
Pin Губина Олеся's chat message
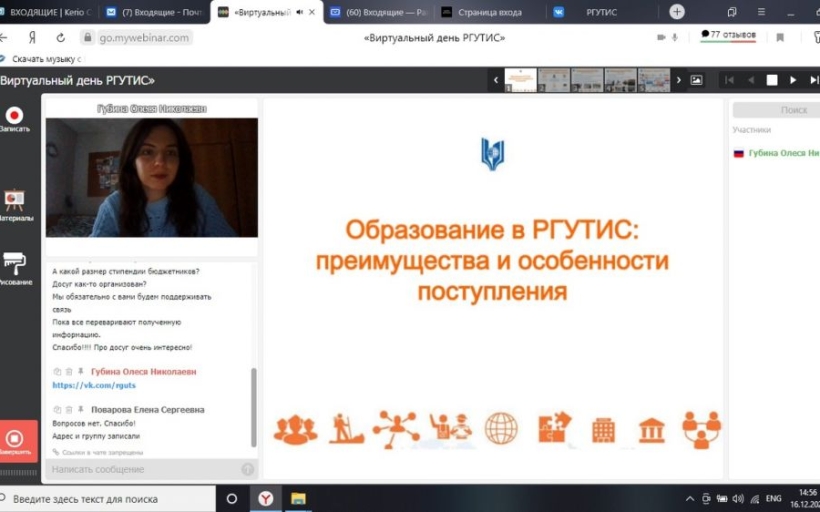(x=81, y=371)
